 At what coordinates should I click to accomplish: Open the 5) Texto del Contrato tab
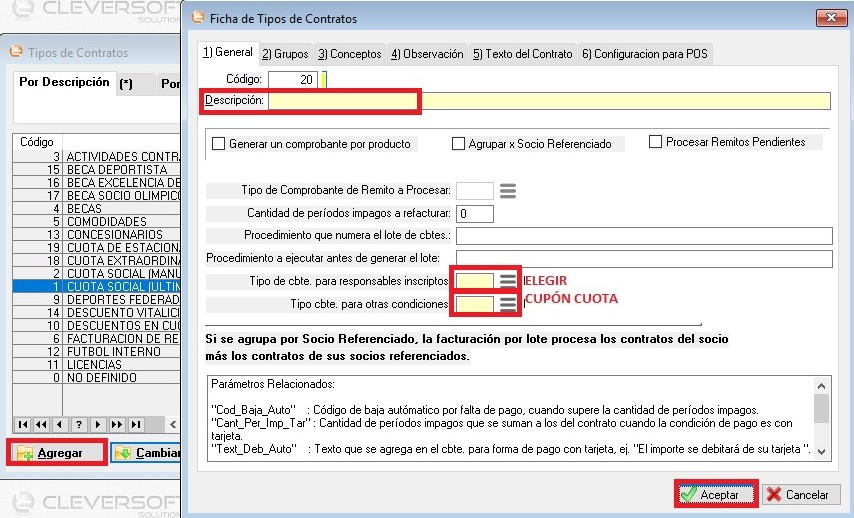tap(522, 54)
